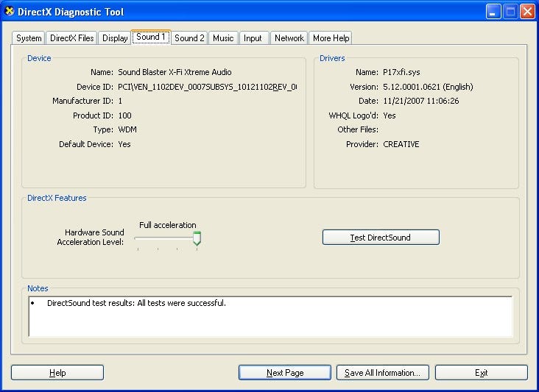
Task: Click the Full acceleration label
Action: click(x=168, y=225)
